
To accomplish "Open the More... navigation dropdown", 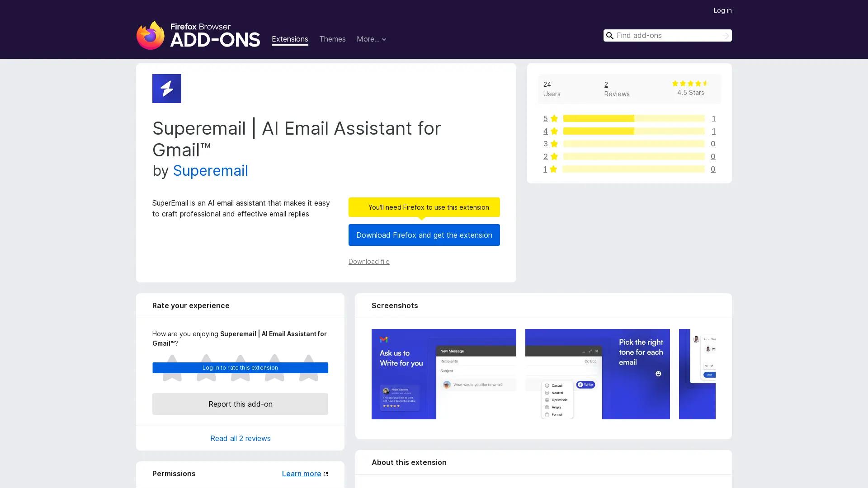I will point(372,39).
